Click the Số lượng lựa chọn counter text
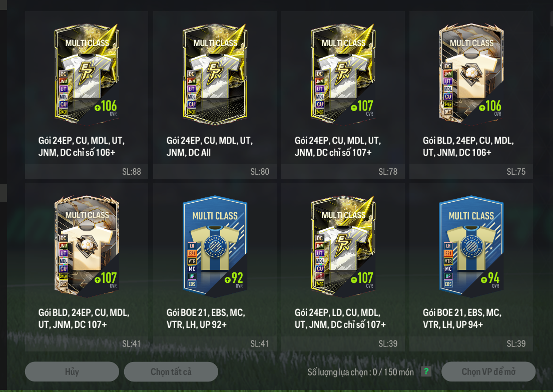 click(360, 372)
